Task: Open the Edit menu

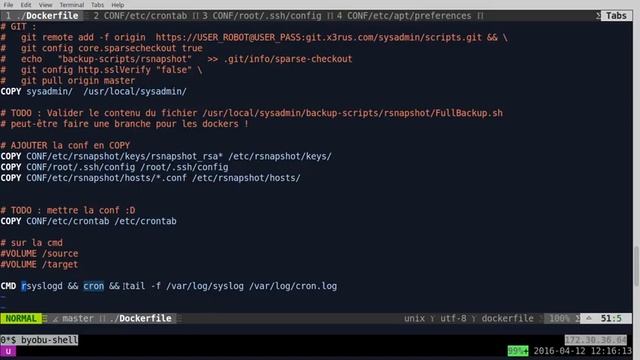Action: 26,5
